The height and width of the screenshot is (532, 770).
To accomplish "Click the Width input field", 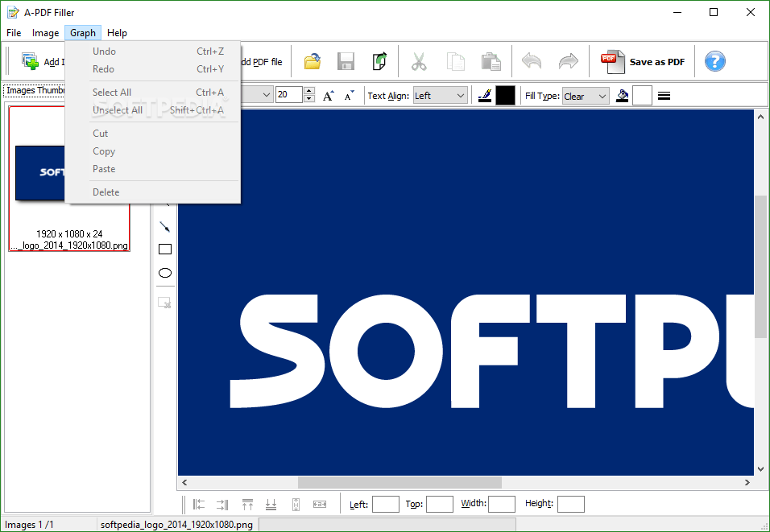I will click(x=502, y=504).
